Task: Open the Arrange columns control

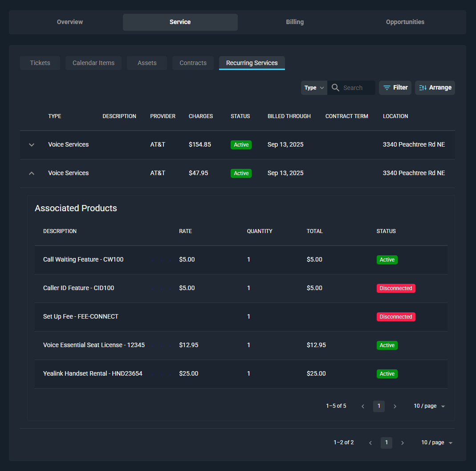Action: click(x=435, y=88)
